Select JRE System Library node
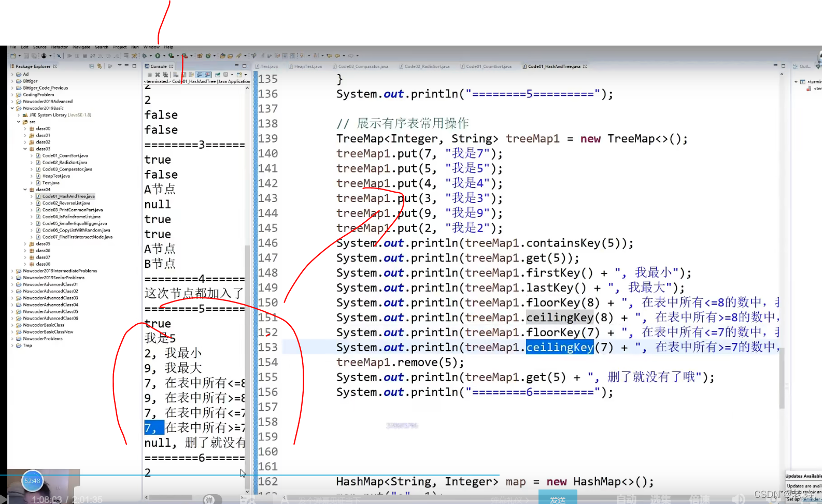Image resolution: width=822 pixels, height=504 pixels. tap(57, 115)
